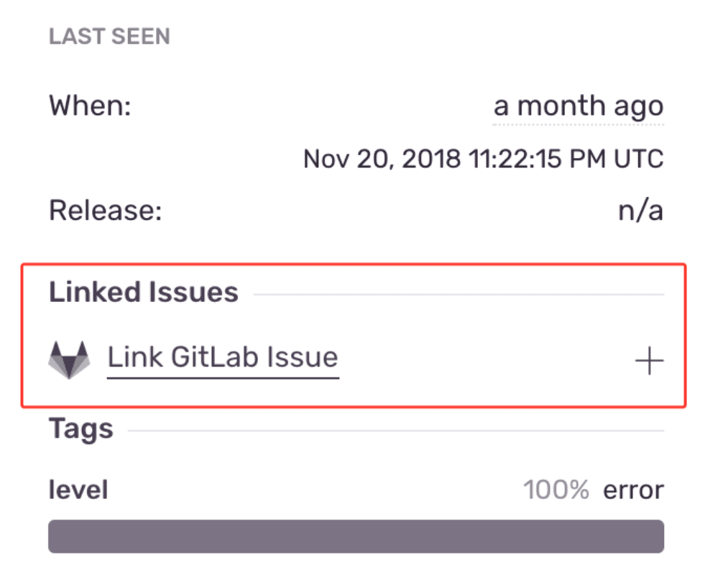Click the LAST SEEN header
Image resolution: width=718 pixels, height=588 pixels.
pos(109,36)
